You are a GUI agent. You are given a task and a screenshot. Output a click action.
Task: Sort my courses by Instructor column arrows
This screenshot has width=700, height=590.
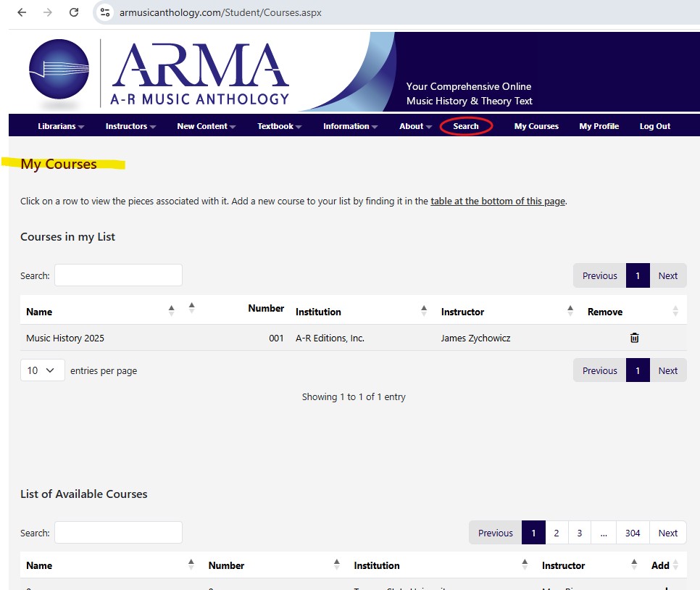(x=570, y=310)
